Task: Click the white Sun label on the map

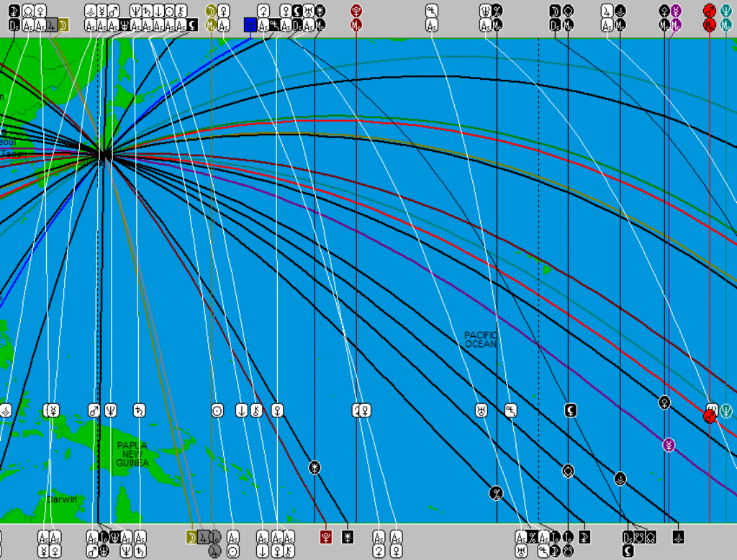Action: tap(217, 410)
